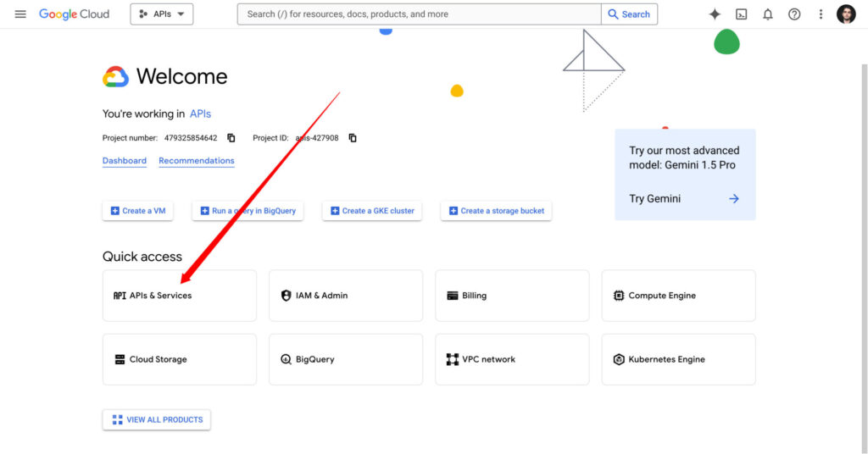Copy the project ID
The height and width of the screenshot is (454, 868).
tap(353, 138)
